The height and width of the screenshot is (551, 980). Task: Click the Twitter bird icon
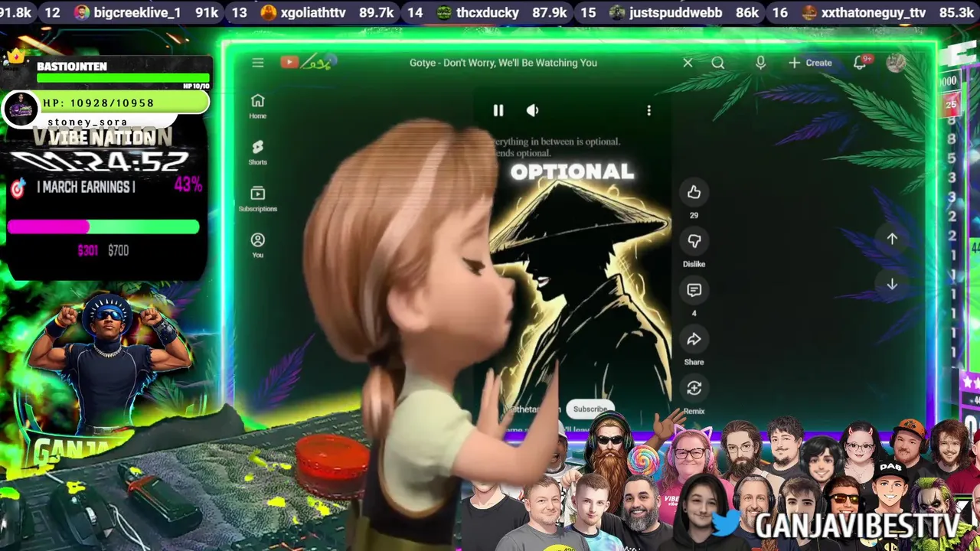coord(726,523)
